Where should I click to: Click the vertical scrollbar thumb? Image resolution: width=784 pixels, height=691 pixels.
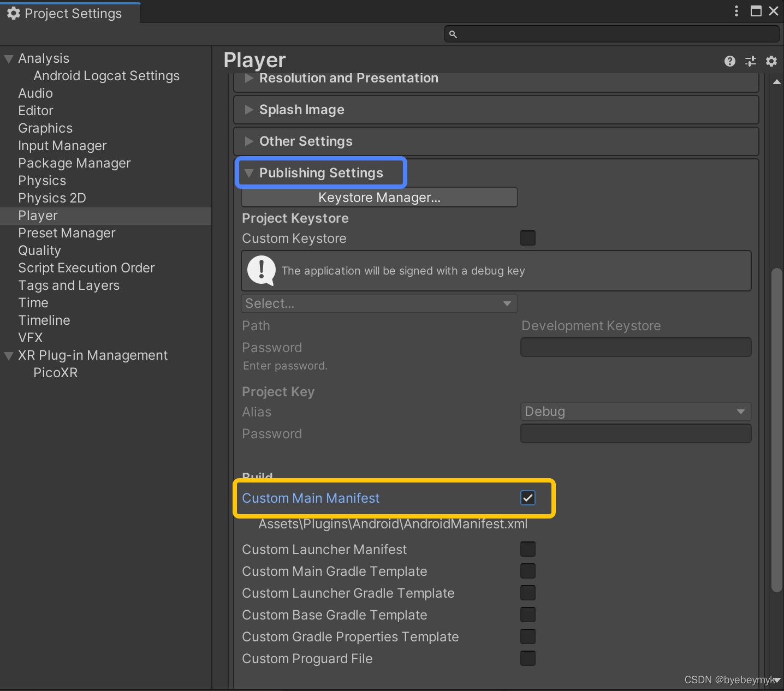click(776, 430)
